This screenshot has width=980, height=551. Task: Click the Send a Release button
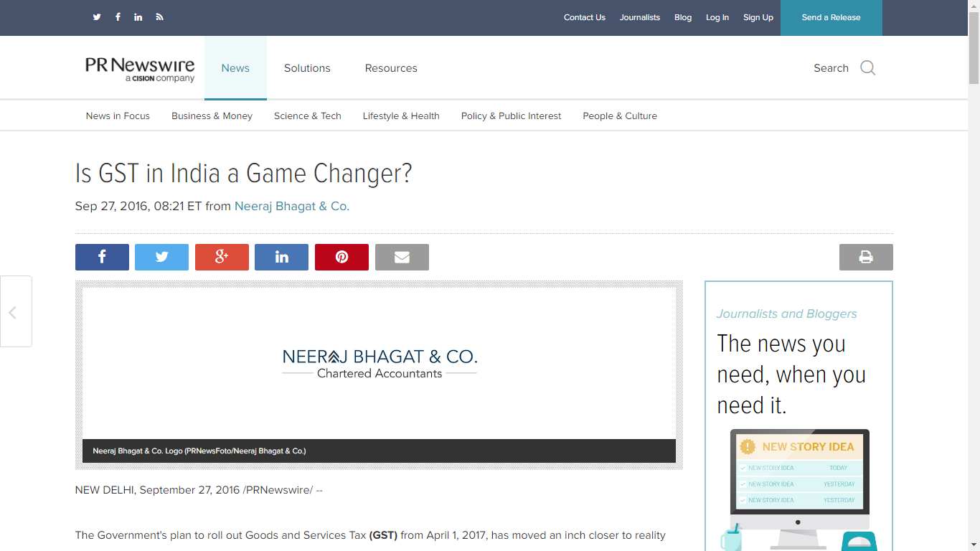click(831, 18)
